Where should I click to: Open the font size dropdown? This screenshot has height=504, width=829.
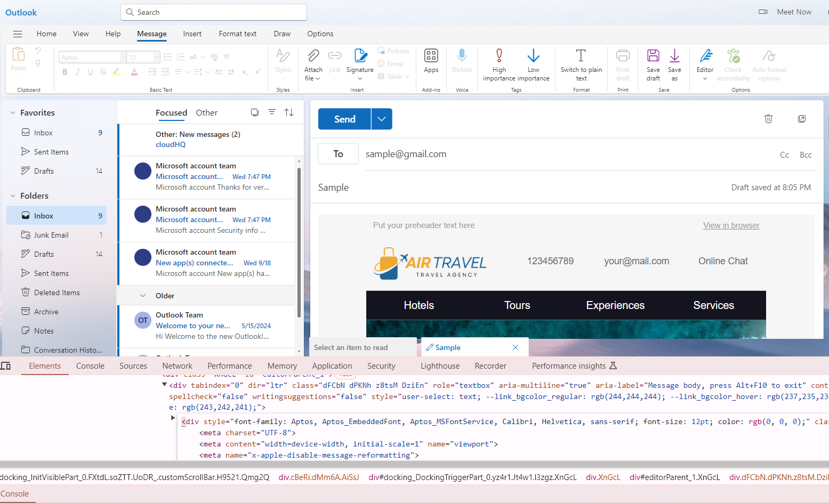155,56
